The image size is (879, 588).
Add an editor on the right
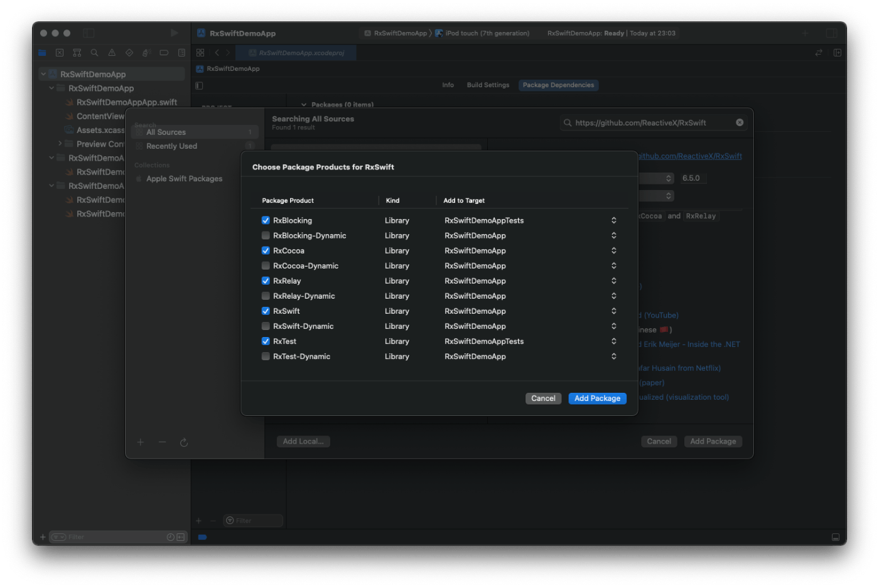[x=838, y=53]
